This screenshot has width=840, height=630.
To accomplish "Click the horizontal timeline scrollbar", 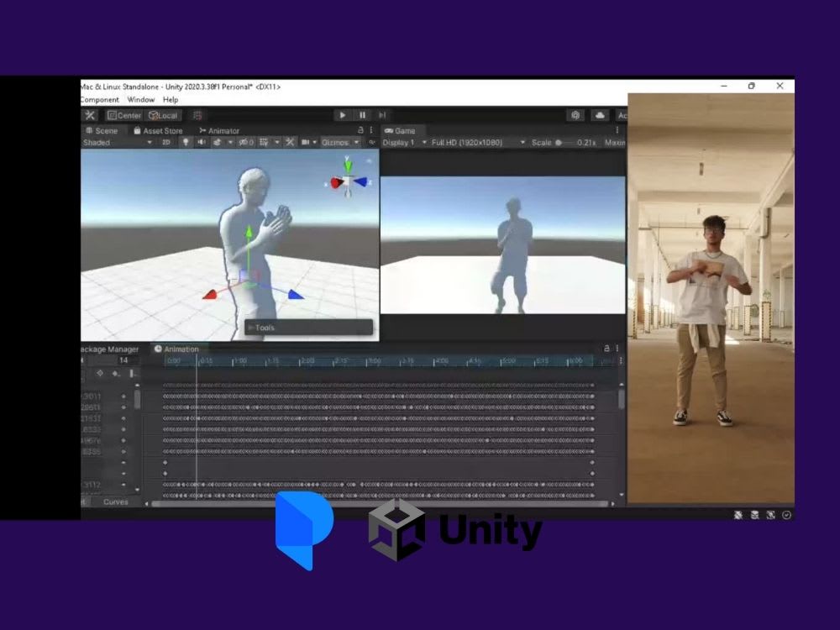I will [380, 503].
